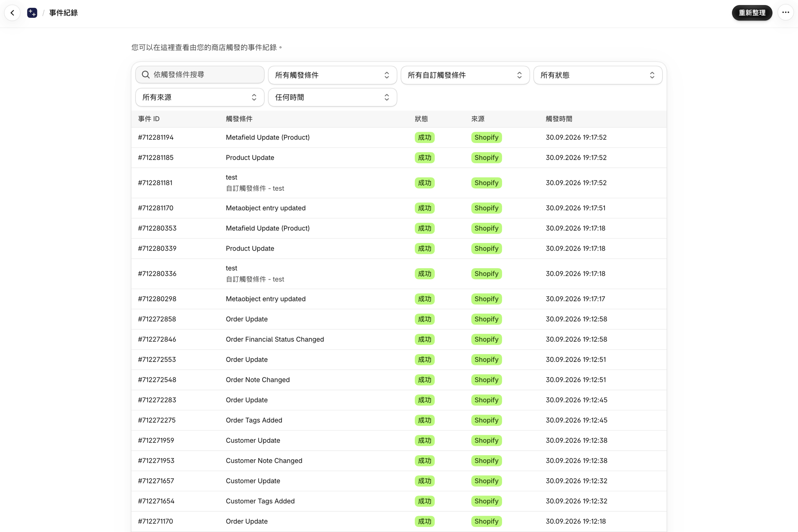798x532 pixels.
Task: Click the back arrow button
Action: pyautogui.click(x=12, y=13)
